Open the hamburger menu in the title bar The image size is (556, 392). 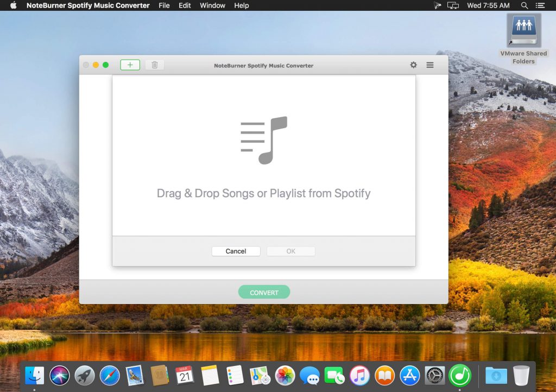(x=430, y=65)
